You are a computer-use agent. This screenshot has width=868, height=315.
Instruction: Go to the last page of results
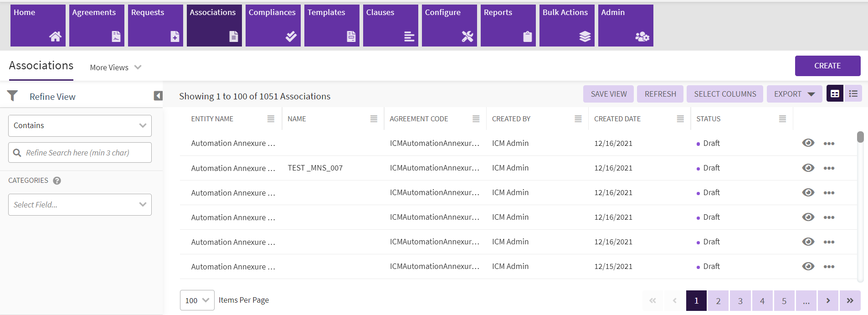pyautogui.click(x=850, y=300)
